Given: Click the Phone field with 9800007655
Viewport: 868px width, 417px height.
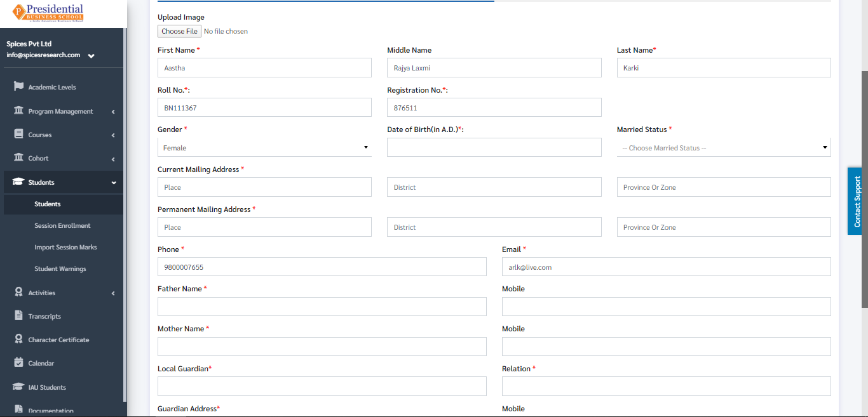Looking at the screenshot, I should pos(322,267).
